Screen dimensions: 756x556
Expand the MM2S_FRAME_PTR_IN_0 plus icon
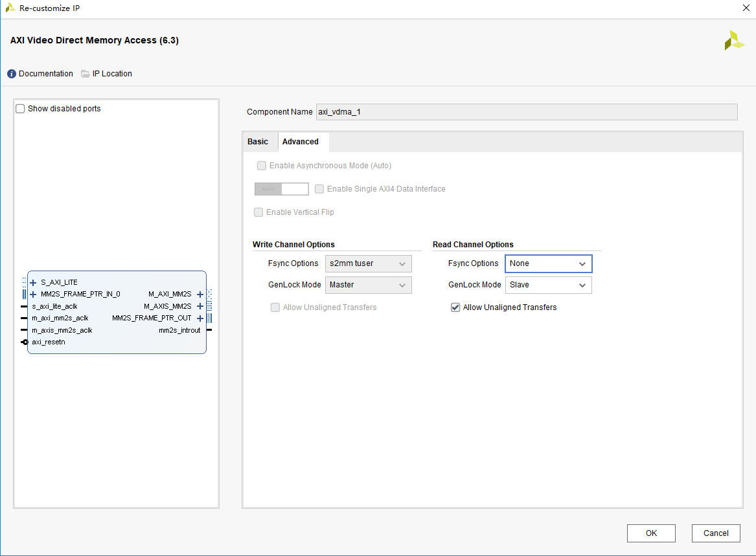(33, 295)
